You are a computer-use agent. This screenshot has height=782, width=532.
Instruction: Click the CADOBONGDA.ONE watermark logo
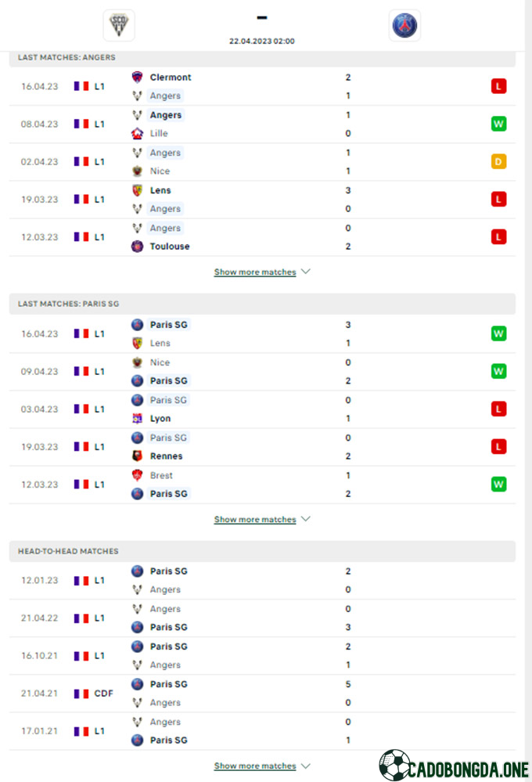454,766
